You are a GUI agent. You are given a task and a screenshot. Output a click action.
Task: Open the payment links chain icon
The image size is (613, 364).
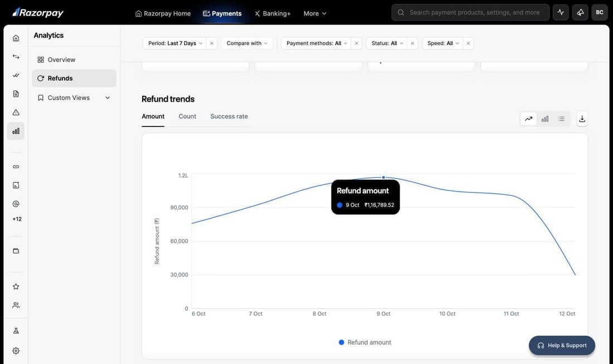16,167
